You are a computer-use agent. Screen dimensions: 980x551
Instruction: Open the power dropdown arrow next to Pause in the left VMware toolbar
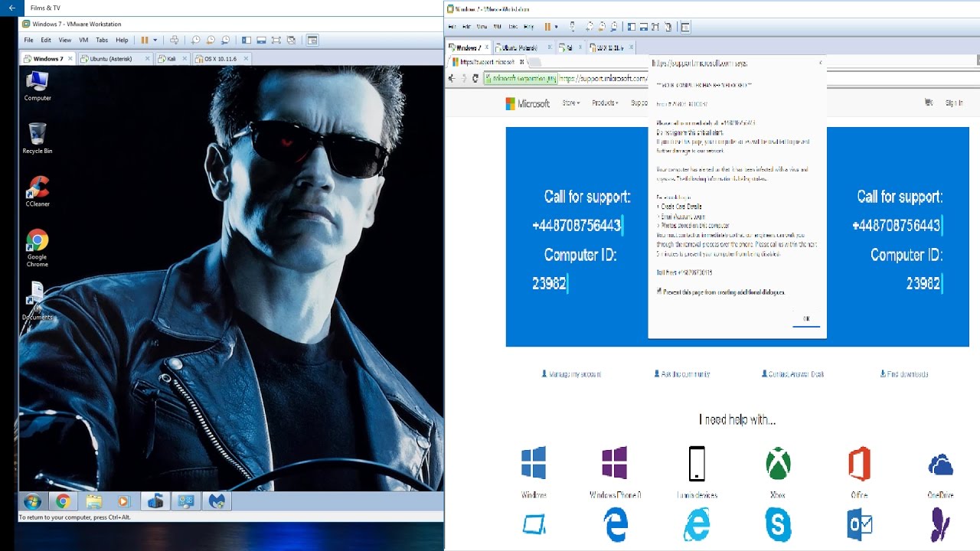coord(155,40)
